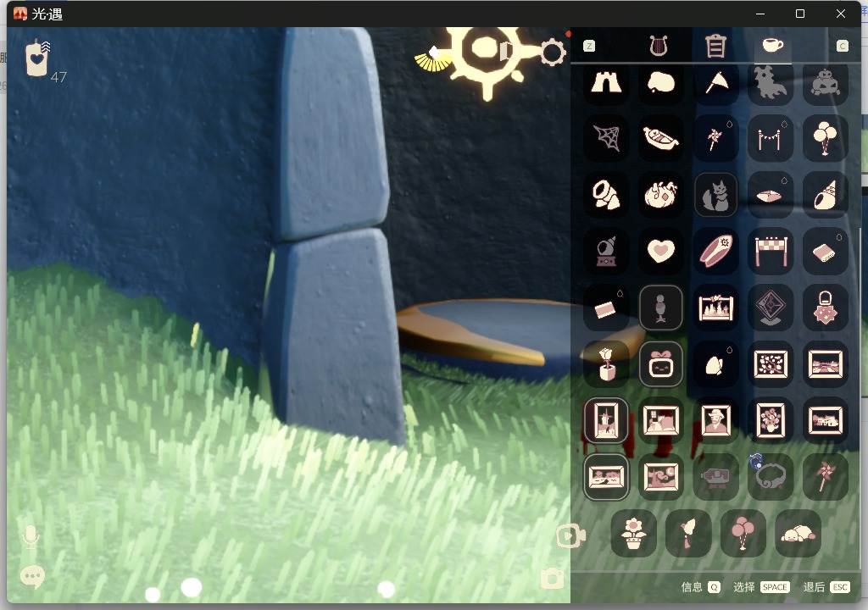The width and height of the screenshot is (868, 610).
Task: Select the starry night swirl painting
Action: pyautogui.click(x=661, y=477)
